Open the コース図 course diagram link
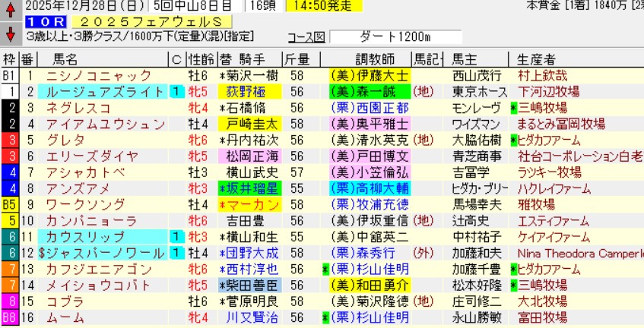Image resolution: width=644 pixels, height=328 pixels. [x=306, y=37]
